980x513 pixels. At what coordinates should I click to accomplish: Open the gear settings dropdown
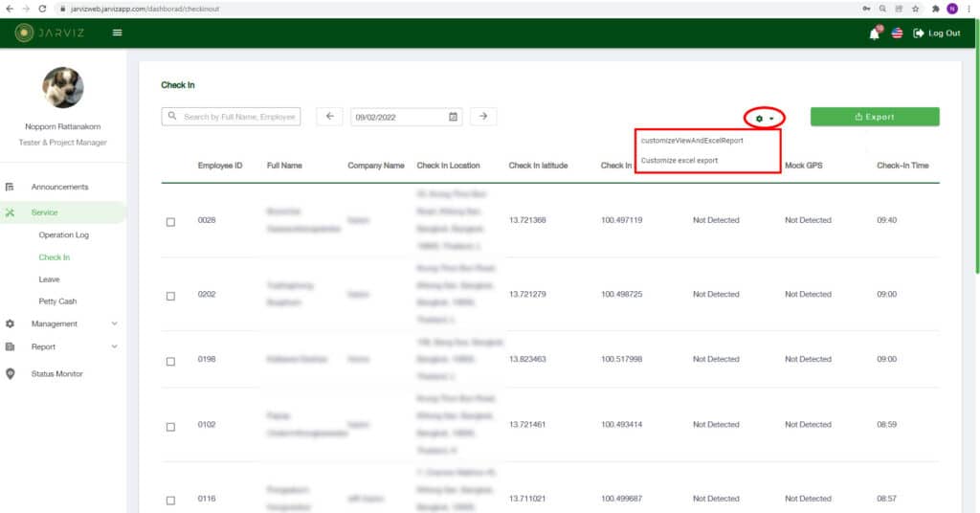(764, 118)
